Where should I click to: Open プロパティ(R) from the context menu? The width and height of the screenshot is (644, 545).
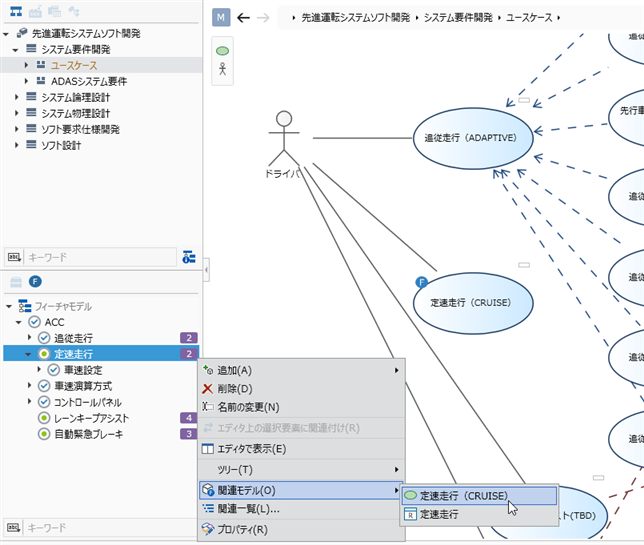242,529
